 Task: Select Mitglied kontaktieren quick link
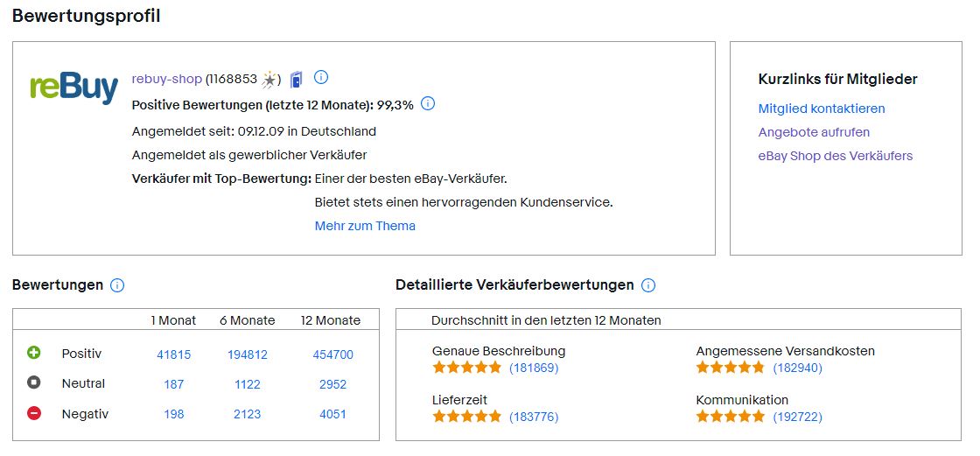822,109
